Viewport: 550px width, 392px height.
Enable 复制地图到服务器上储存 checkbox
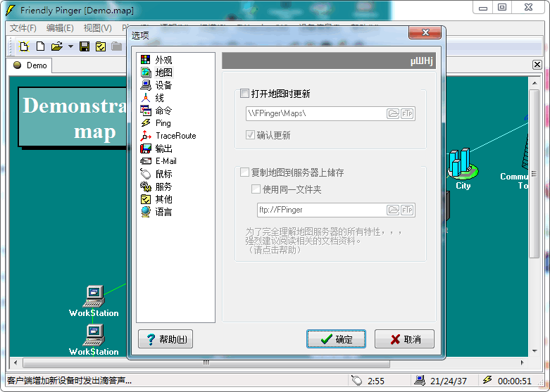tap(244, 172)
